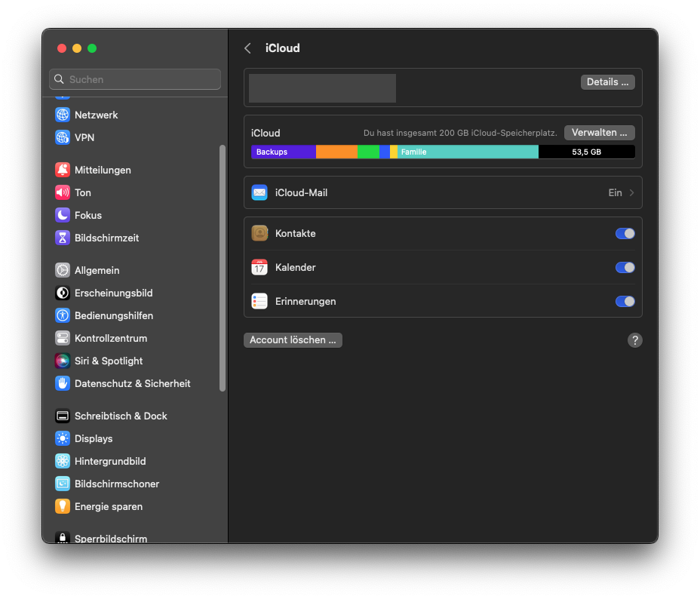Screen dimensions: 700x599
Task: Open Bildschirmzeit hourglass icon
Action: 63,238
